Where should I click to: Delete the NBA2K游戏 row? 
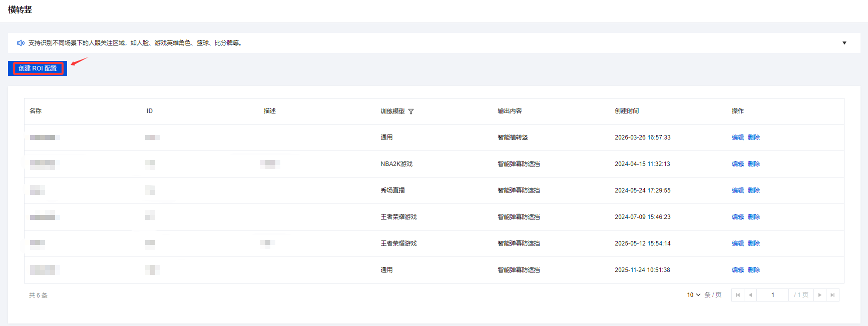click(x=754, y=164)
